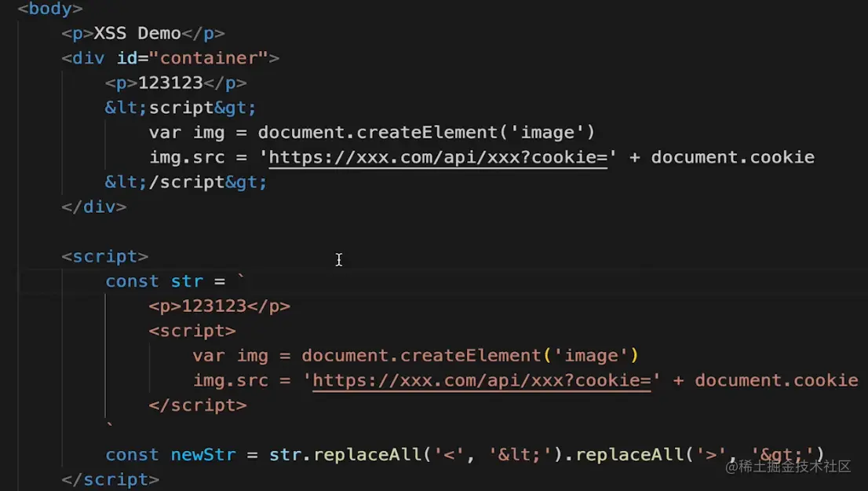
Task: Click the div id="container" line
Action: point(170,58)
